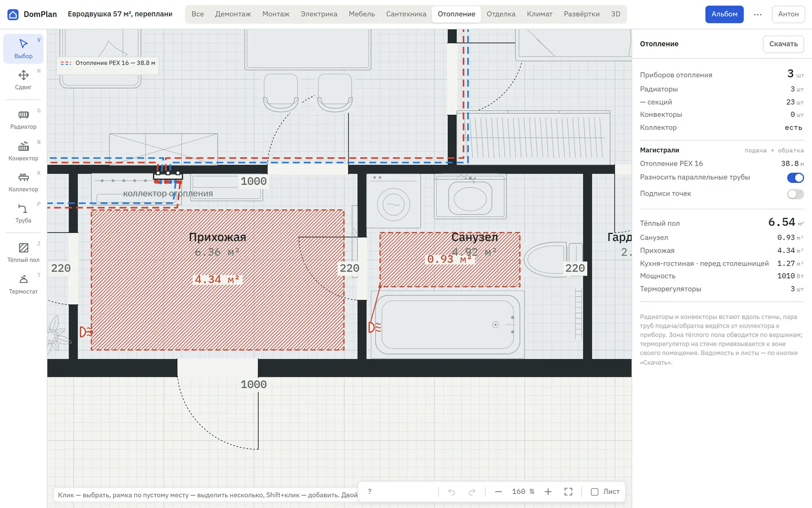The image size is (812, 508).
Task: Open the Демонтаж tab
Action: (233, 14)
